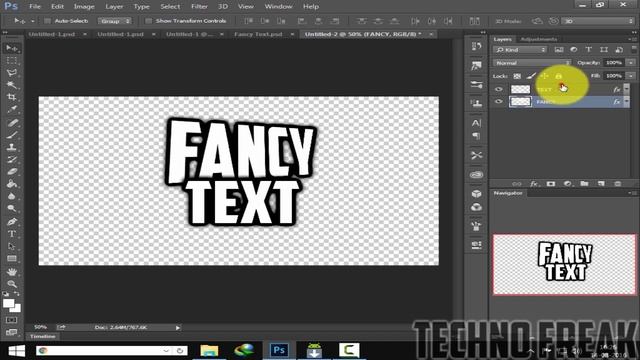This screenshot has height=360, width=640.
Task: Open the Opacity slider dropdown arrow
Action: point(631,63)
